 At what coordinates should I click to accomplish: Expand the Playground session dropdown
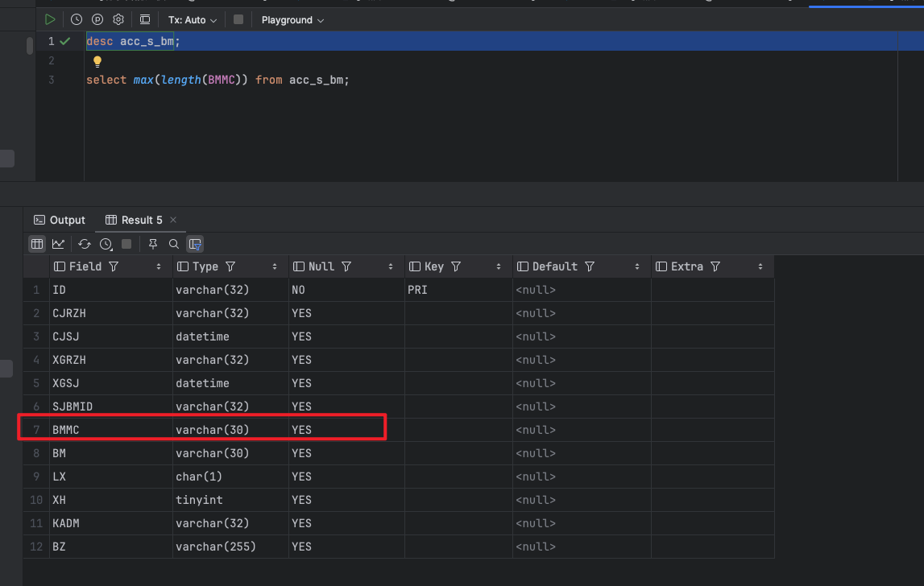pos(292,19)
